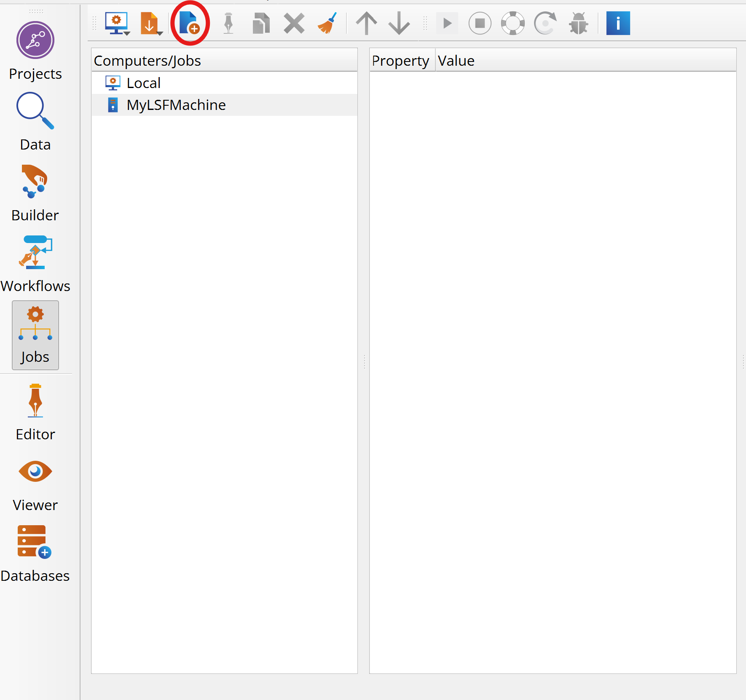The image size is (746, 700).
Task: Click the configure computers monitor icon
Action: (115, 23)
